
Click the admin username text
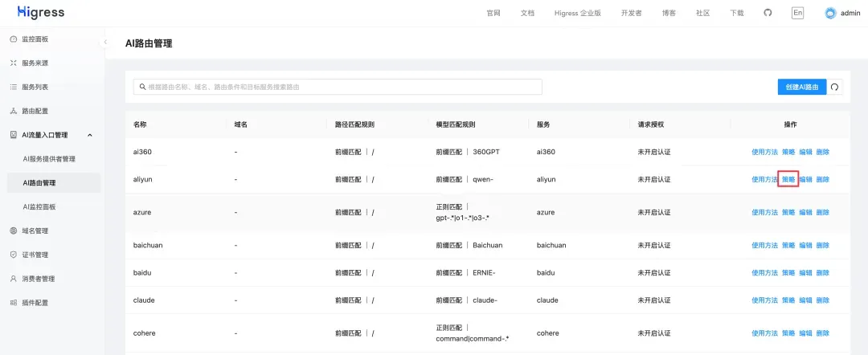(850, 14)
